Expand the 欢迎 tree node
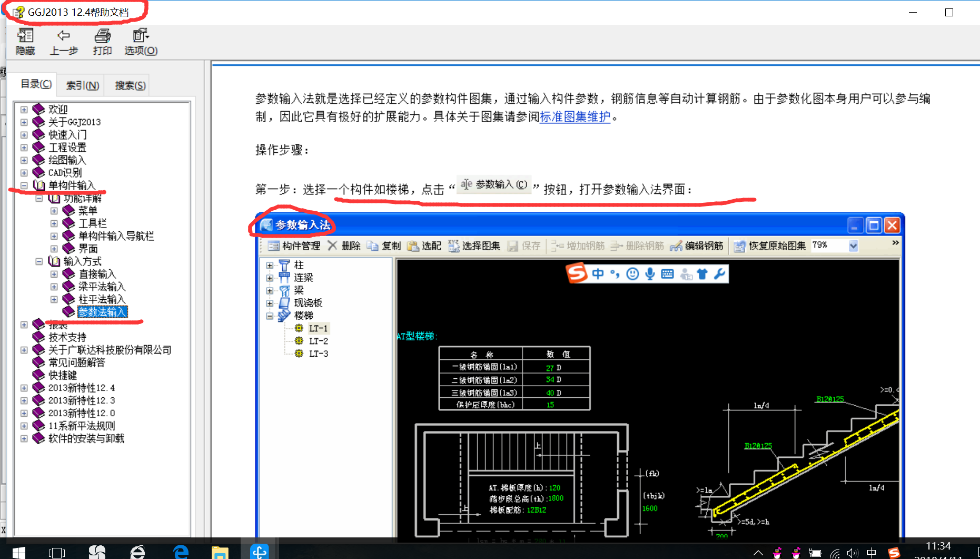Screen dimensions: 980x559 tap(24, 110)
